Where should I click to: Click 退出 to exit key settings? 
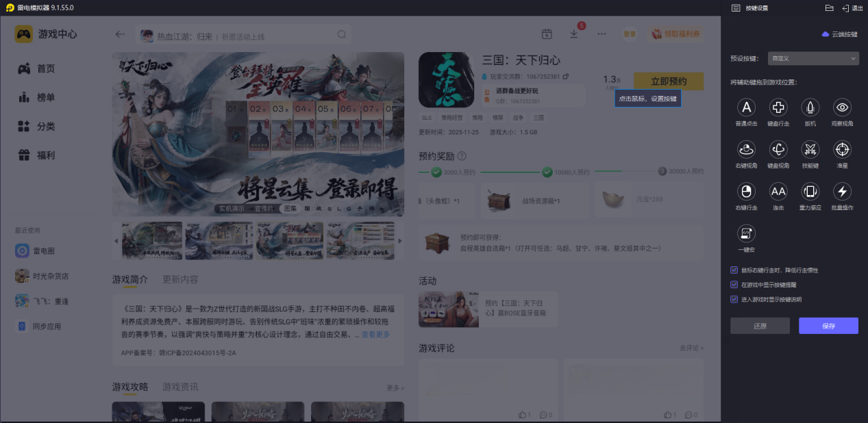(x=852, y=8)
